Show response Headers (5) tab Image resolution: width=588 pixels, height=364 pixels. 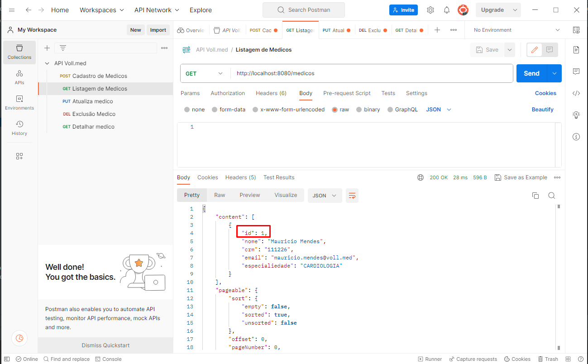(x=240, y=177)
